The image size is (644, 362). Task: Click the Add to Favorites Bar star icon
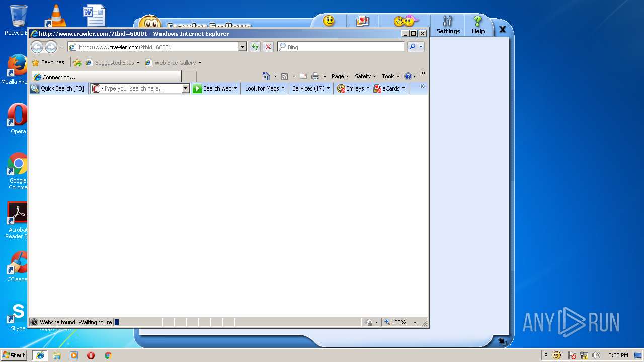pyautogui.click(x=77, y=63)
